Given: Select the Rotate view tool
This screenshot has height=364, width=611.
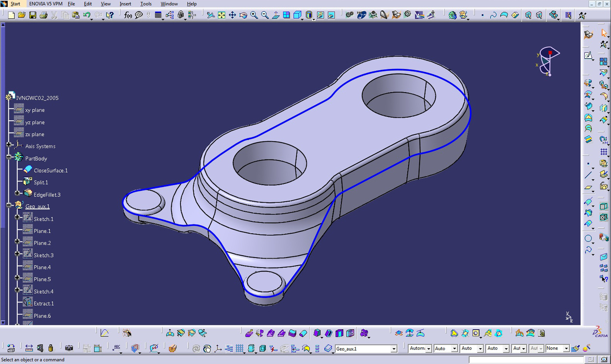Looking at the screenshot, I should [243, 15].
